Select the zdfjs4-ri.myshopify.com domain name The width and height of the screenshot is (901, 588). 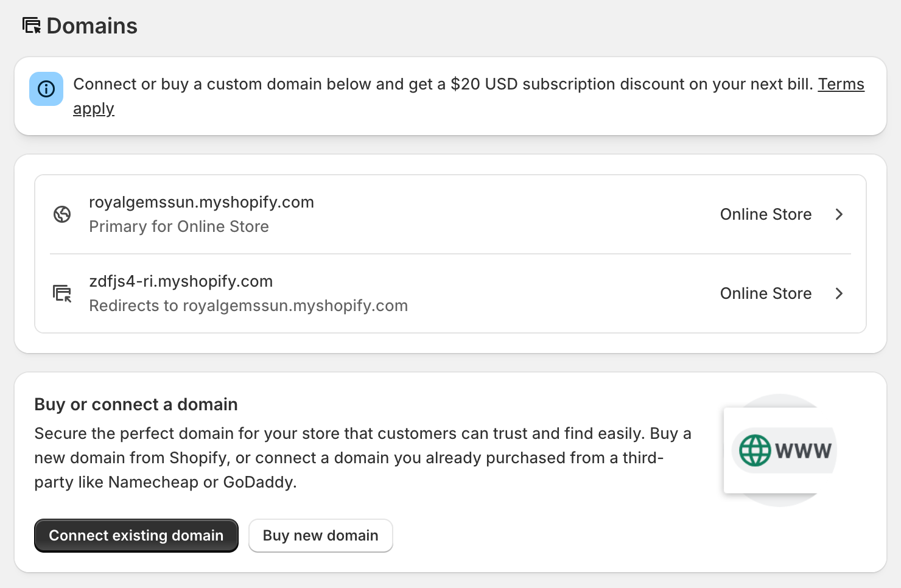click(181, 281)
